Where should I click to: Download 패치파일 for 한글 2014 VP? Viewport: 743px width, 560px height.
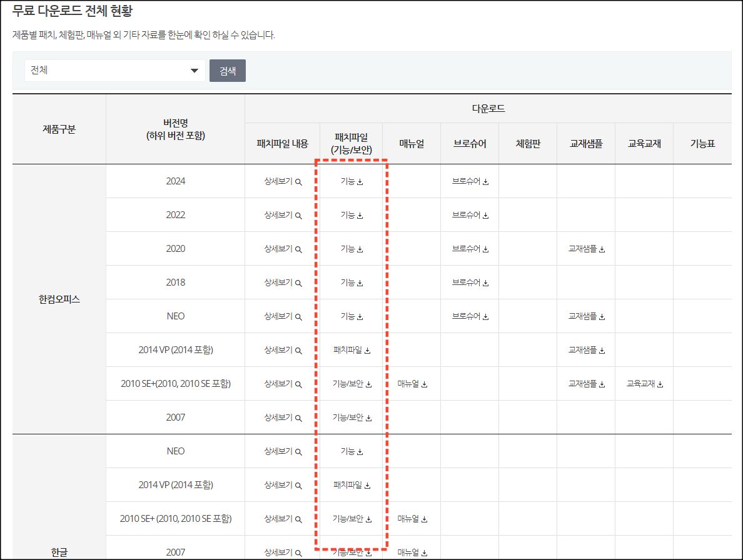click(x=351, y=484)
